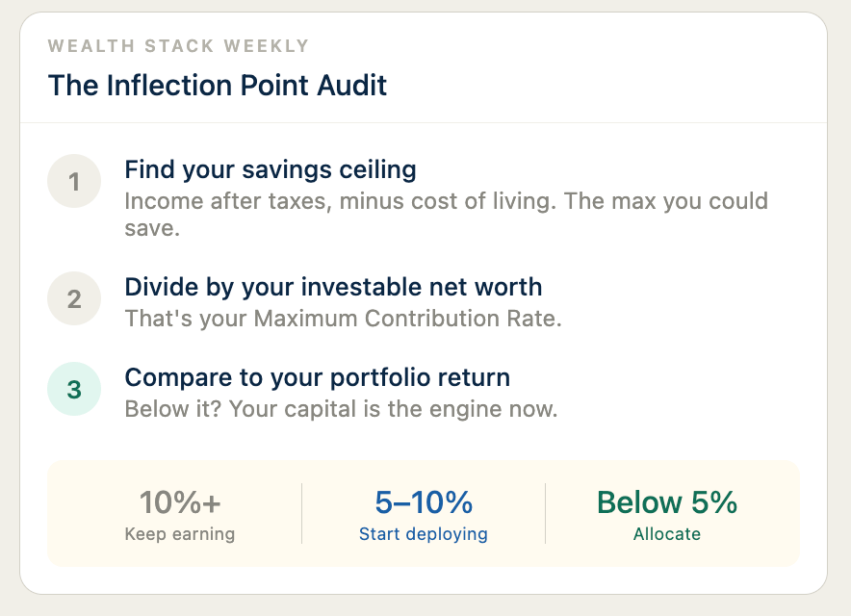Click 'Compare to your portfolio return' heading
Screen dimensions: 851x616
point(317,377)
